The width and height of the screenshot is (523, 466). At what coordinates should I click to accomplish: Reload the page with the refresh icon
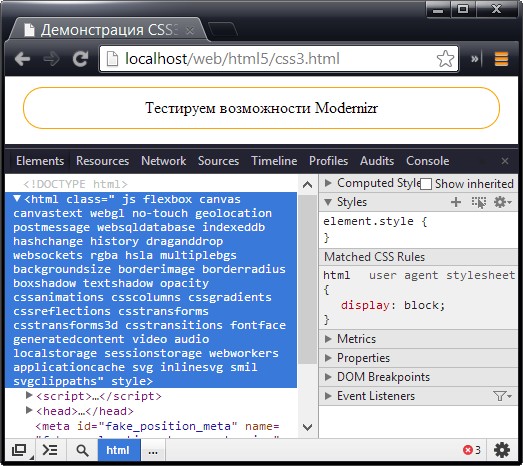point(81,59)
